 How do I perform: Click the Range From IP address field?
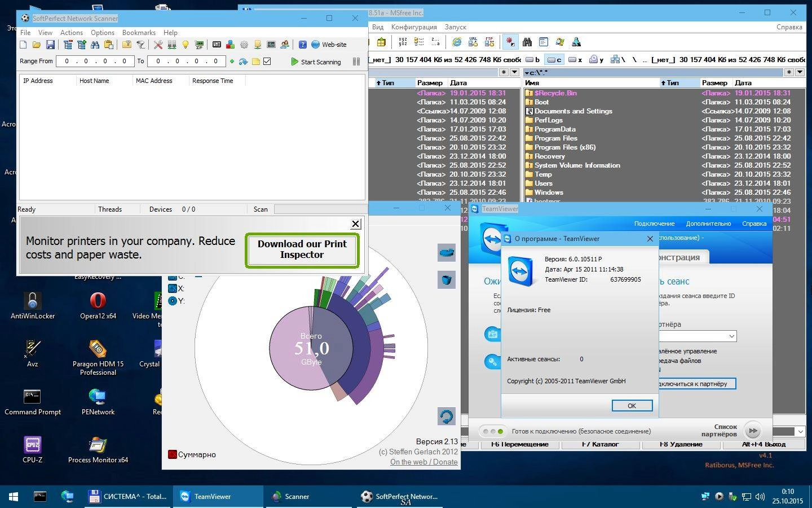tap(95, 62)
